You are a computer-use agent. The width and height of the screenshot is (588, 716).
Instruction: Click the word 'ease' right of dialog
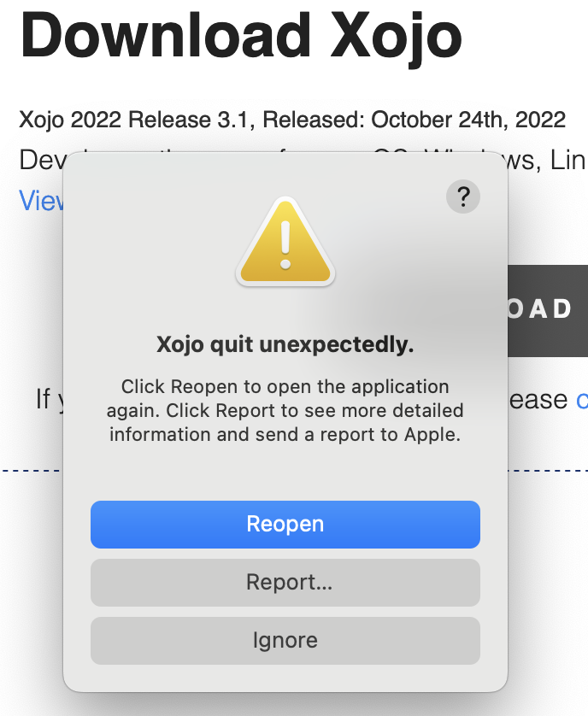tap(538, 400)
